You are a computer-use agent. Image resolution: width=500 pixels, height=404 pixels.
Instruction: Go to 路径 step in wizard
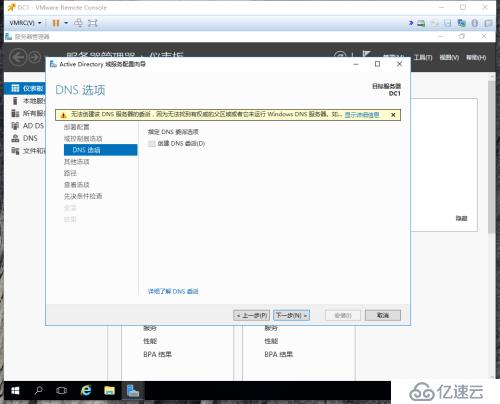(70, 173)
